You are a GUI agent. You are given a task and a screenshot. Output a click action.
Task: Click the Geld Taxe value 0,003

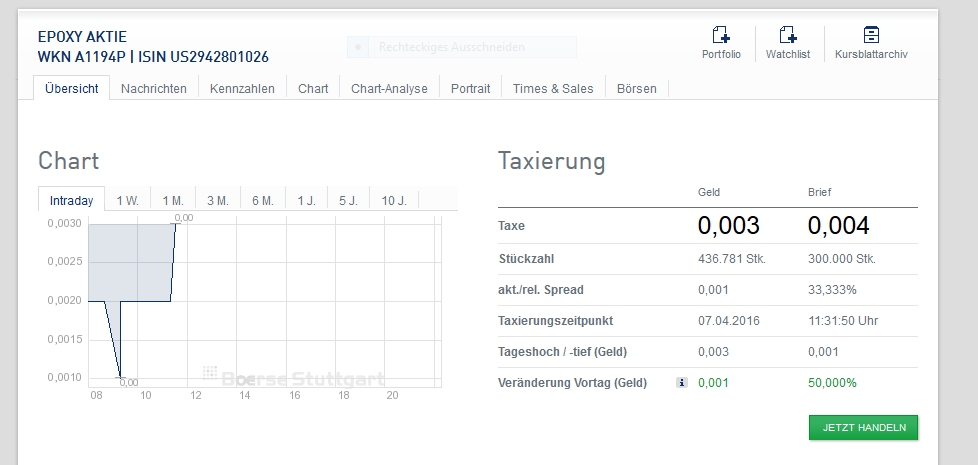coord(729,226)
